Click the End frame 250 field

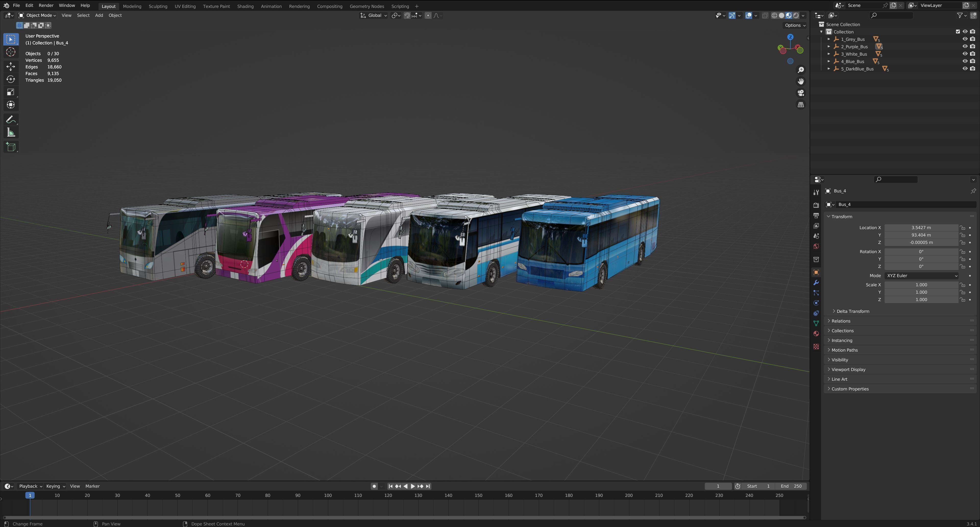(x=791, y=486)
